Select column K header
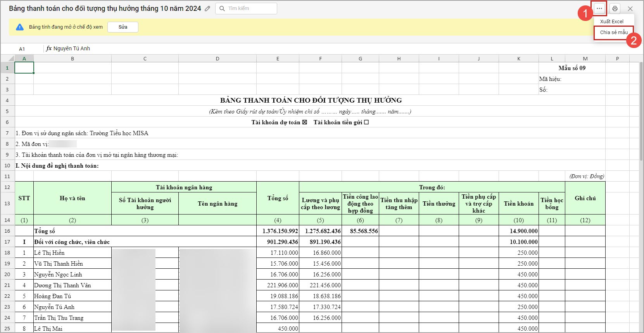 (x=519, y=58)
